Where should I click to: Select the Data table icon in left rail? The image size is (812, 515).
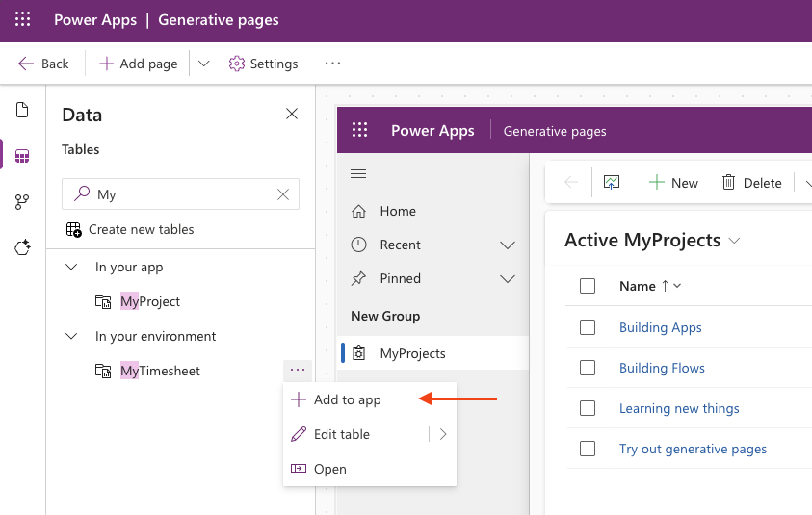click(x=22, y=156)
